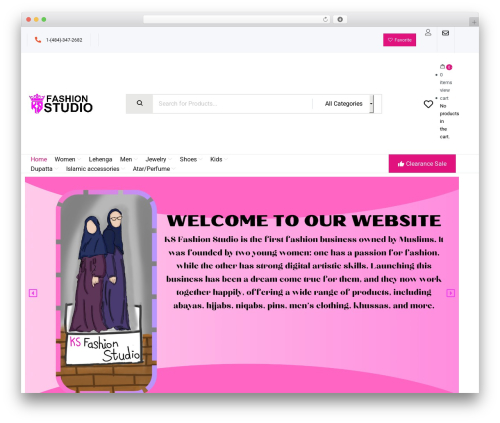Click the shopping bag cart icon

pyautogui.click(x=442, y=66)
